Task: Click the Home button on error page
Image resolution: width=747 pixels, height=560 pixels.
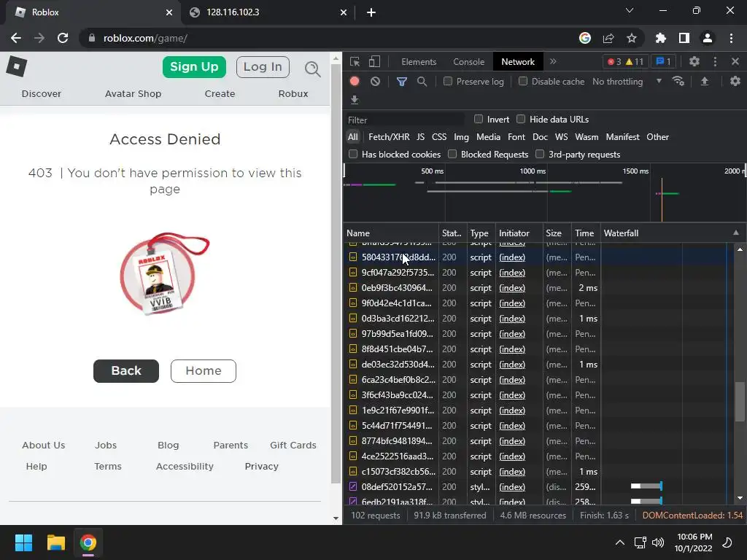Action: point(204,371)
